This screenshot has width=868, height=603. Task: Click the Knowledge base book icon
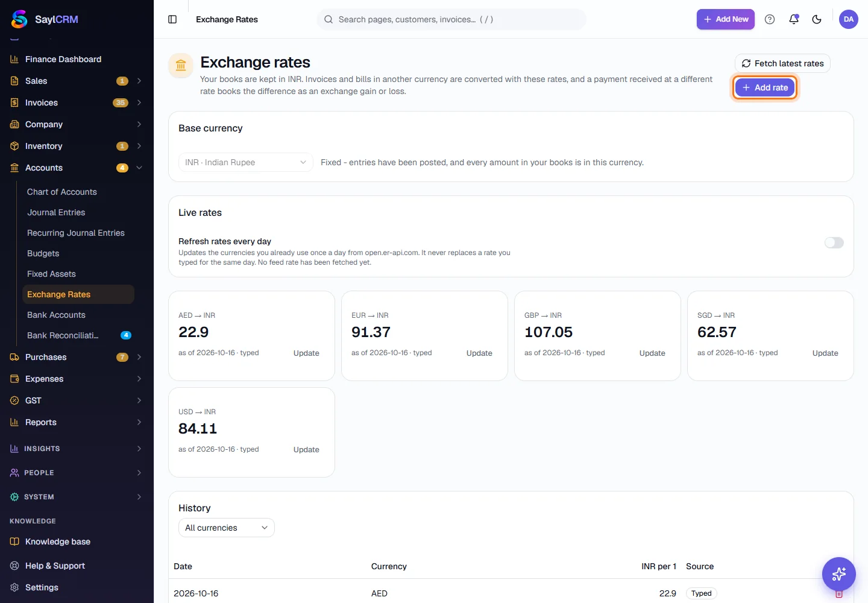point(14,541)
